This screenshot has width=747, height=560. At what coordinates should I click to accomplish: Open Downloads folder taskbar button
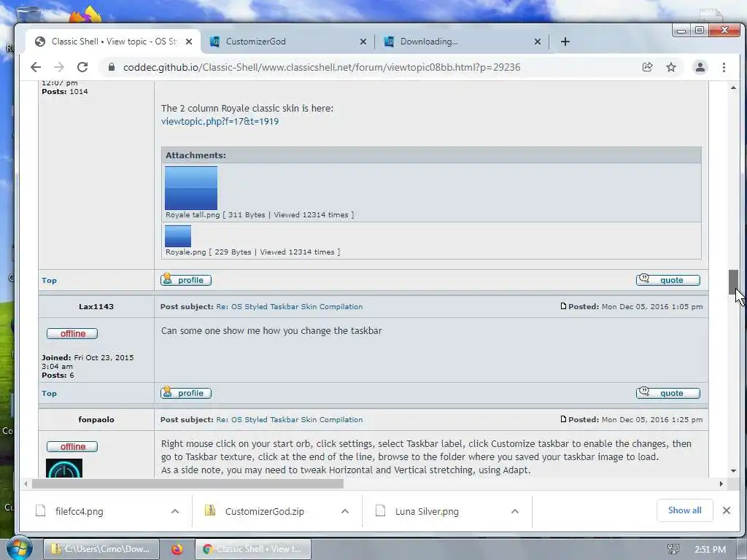[101, 549]
